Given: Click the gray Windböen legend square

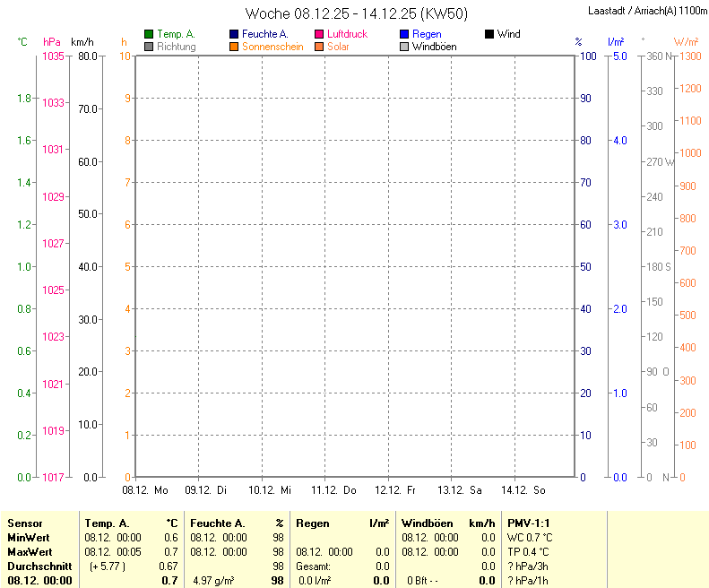Looking at the screenshot, I should [x=404, y=47].
